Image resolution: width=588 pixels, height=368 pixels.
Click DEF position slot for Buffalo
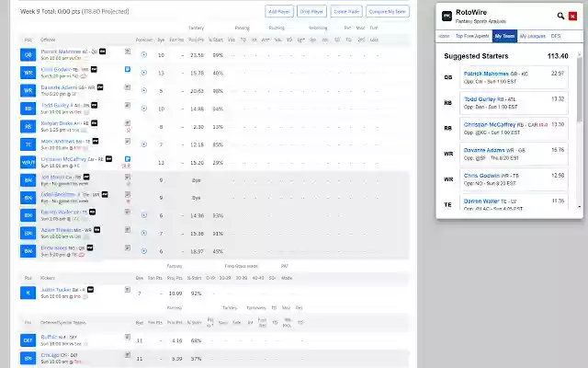click(28, 340)
